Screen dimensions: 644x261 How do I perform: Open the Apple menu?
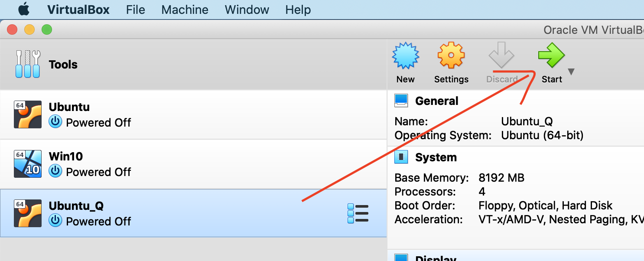pos(24,9)
